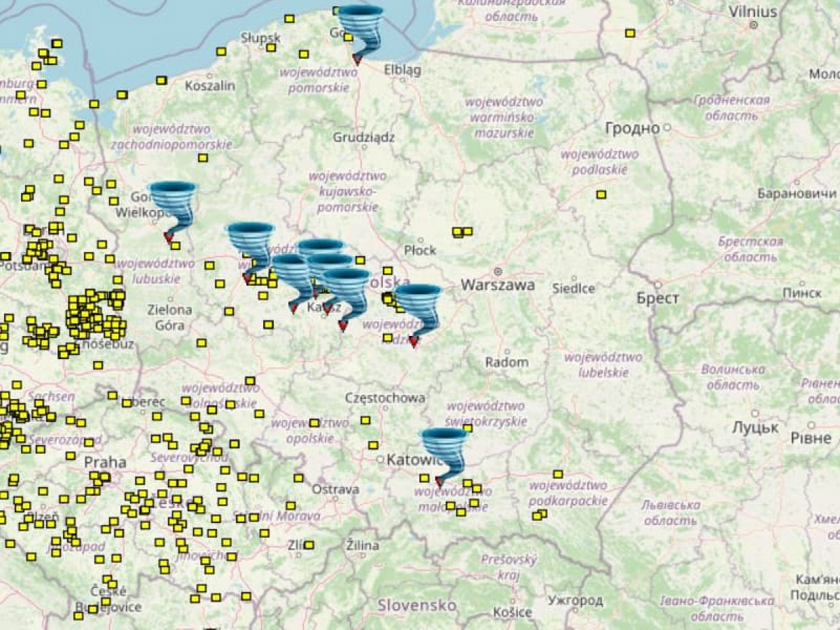Click the tornado icon near Katowice and małopolskie
The image size is (840, 630).
pos(444,457)
